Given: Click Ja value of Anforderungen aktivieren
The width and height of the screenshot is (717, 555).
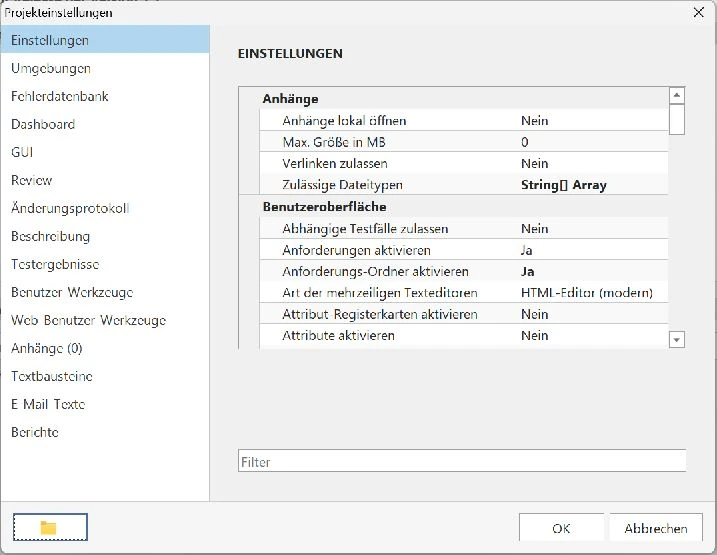Looking at the screenshot, I should (x=526, y=250).
